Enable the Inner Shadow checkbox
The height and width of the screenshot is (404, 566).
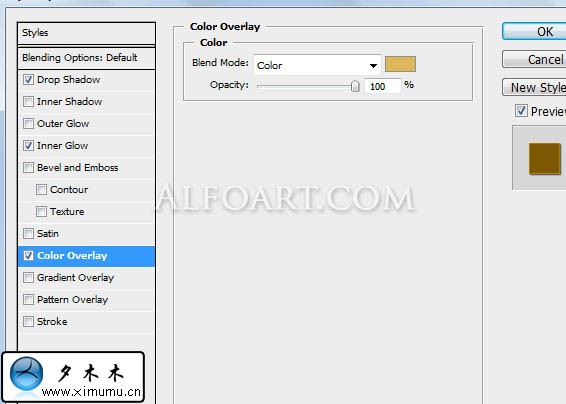point(28,101)
